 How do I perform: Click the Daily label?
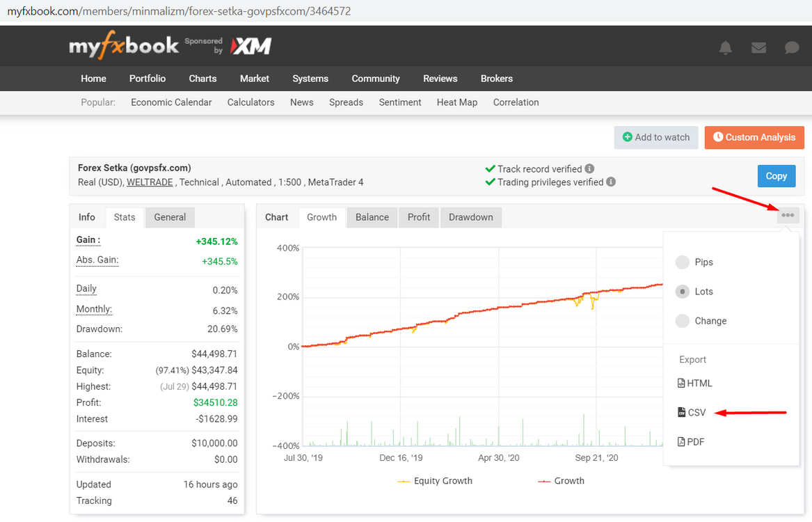pos(86,288)
